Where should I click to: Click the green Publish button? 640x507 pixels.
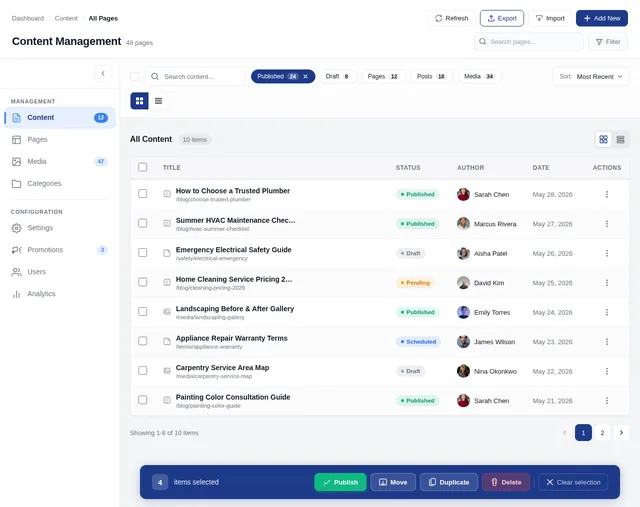tap(340, 482)
